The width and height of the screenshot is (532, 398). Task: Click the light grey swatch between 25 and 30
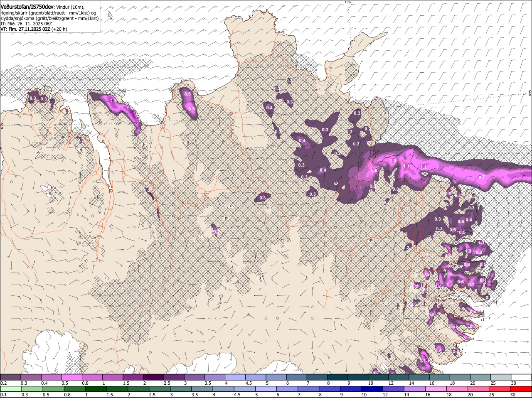(x=501, y=377)
